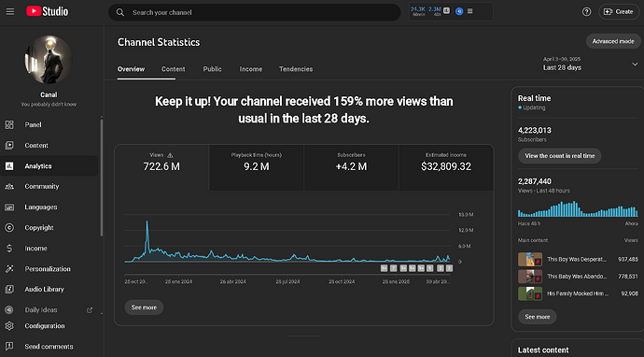Click the 2,287,440 views figure
Image resolution: width=644 pixels, height=357 pixels.
tap(535, 181)
